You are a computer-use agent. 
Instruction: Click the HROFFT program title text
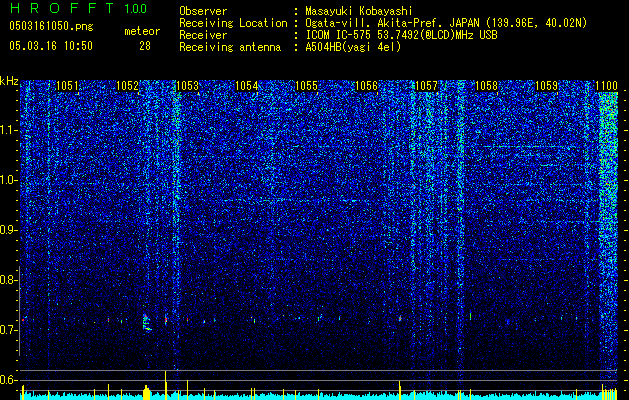[61, 8]
